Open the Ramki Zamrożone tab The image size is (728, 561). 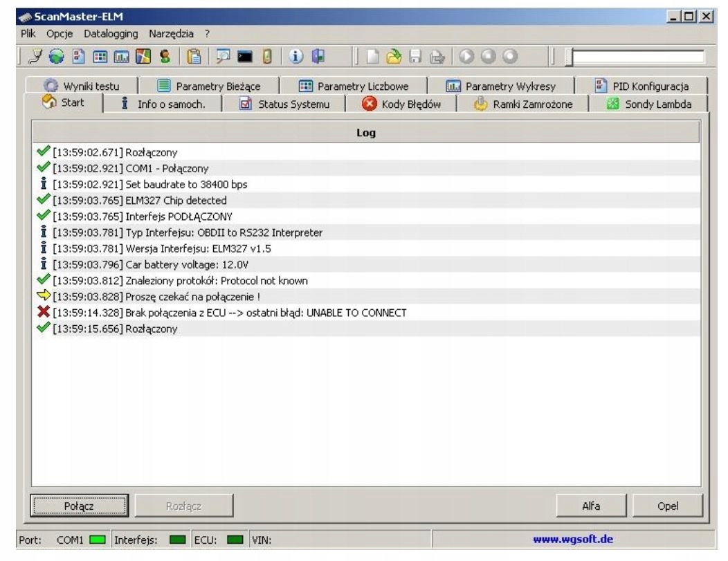click(523, 104)
